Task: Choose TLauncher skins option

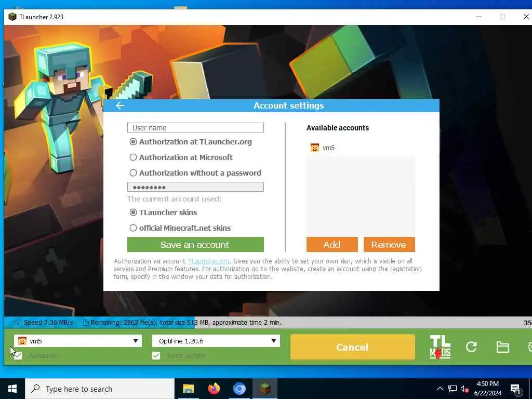Action: click(x=163, y=212)
